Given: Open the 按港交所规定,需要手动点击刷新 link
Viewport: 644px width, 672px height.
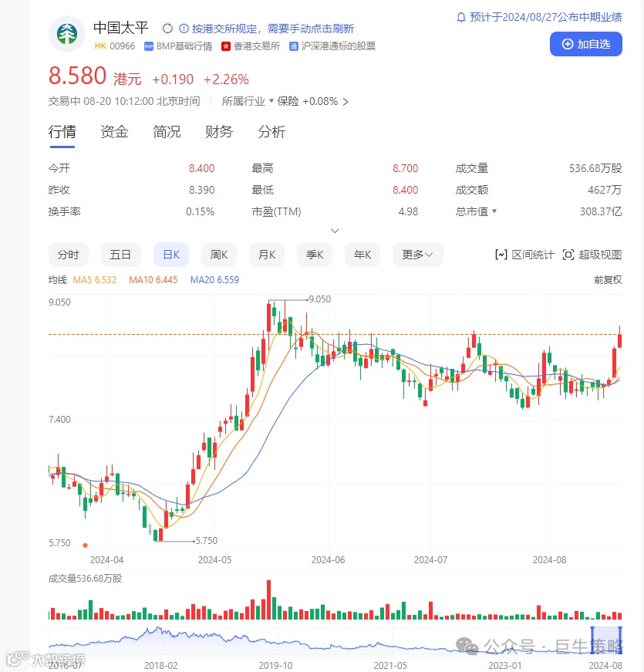Looking at the screenshot, I should click(x=273, y=29).
